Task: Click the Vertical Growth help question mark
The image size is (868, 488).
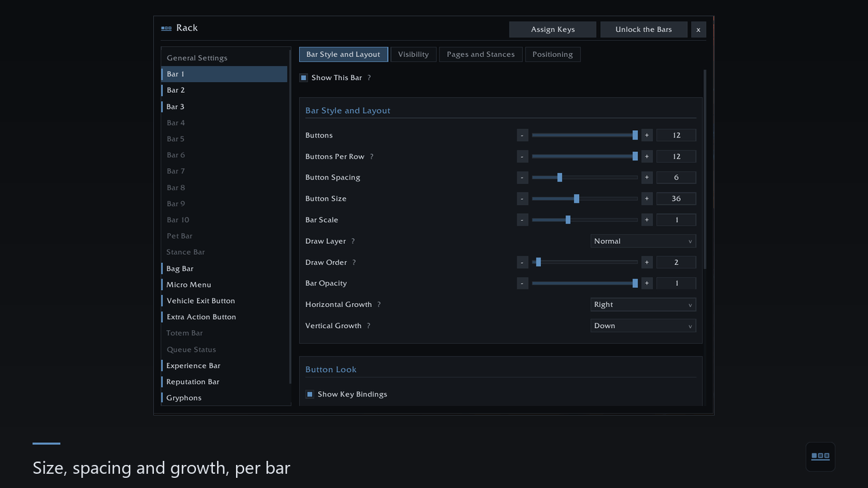Action: click(x=368, y=326)
